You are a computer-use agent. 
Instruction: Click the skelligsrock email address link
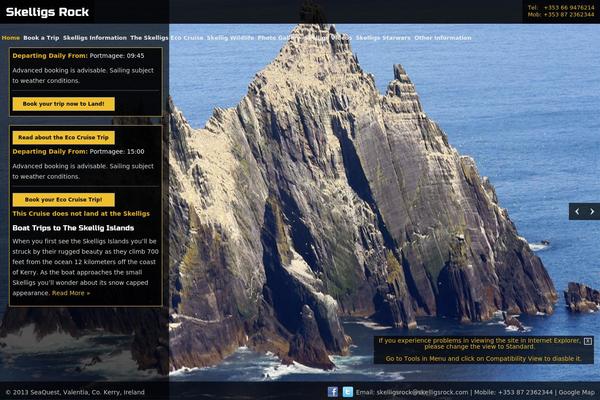coord(422,392)
